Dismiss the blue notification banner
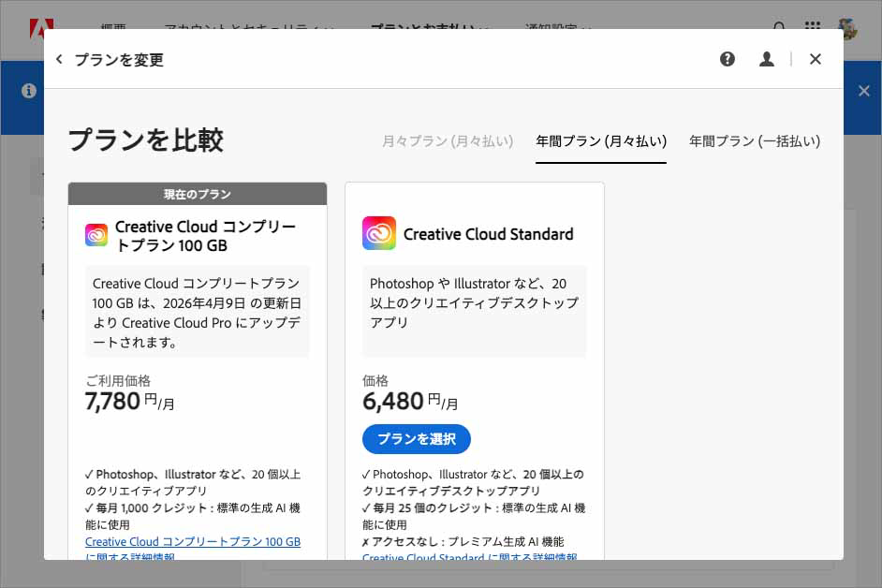 click(864, 91)
